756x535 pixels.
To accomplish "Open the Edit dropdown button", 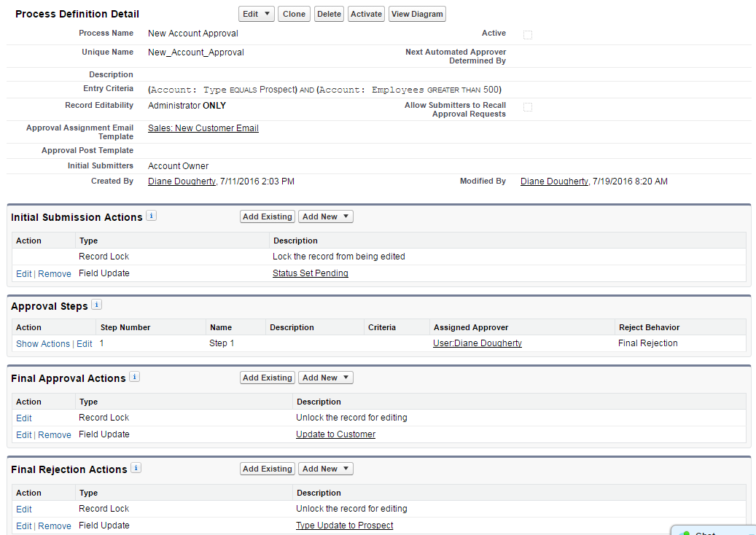I will (x=257, y=14).
